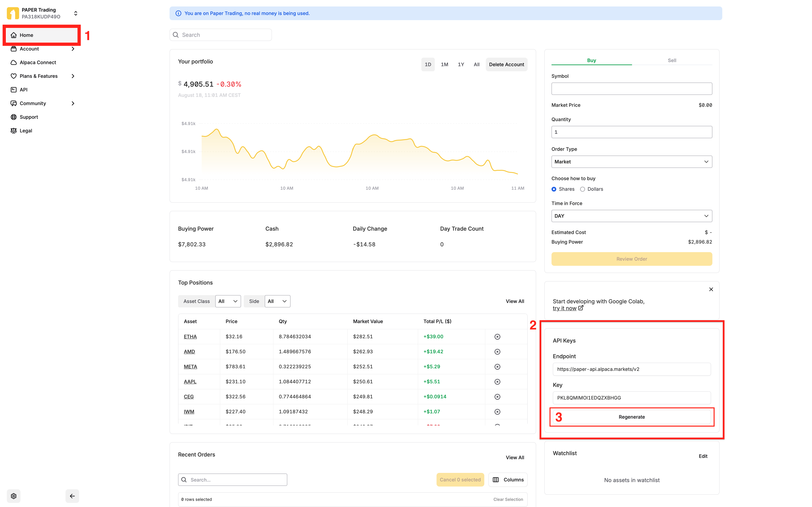Click the Support lifebuoy icon in the sidebar
Image resolution: width=812 pixels, height=507 pixels.
click(x=13, y=117)
